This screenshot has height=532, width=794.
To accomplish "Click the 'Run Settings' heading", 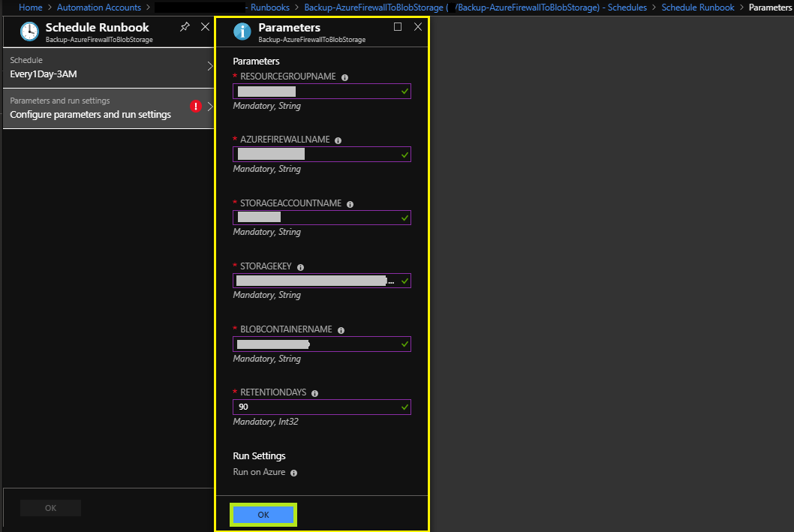I will tap(259, 456).
